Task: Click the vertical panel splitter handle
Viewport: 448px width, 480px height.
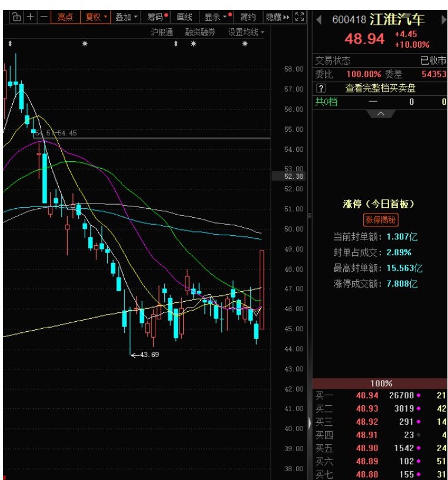Action: click(x=310, y=215)
